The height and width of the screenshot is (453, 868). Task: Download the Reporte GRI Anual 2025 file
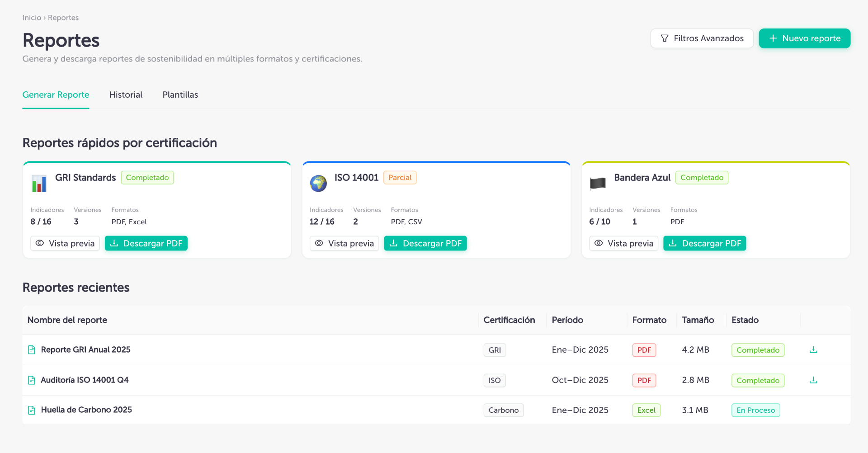pos(813,350)
